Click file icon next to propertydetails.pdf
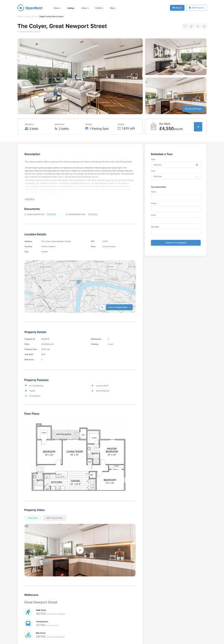 point(25,214)
